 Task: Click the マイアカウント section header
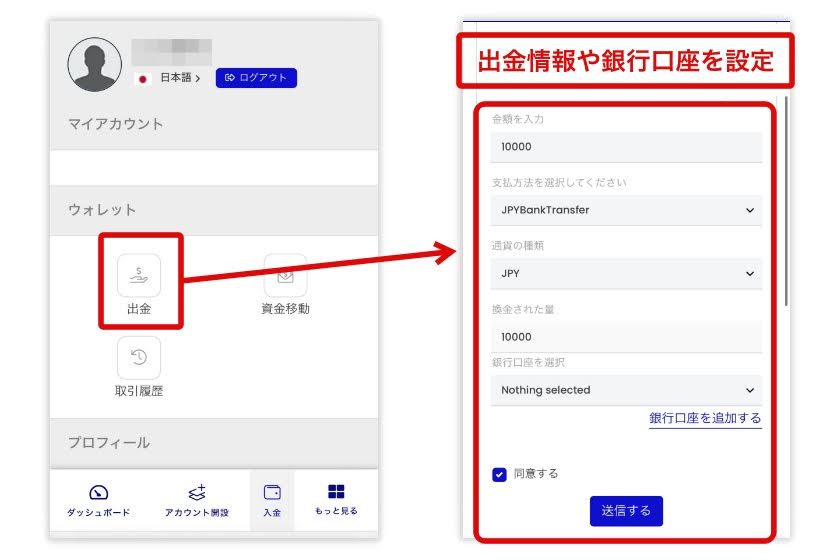(x=116, y=124)
